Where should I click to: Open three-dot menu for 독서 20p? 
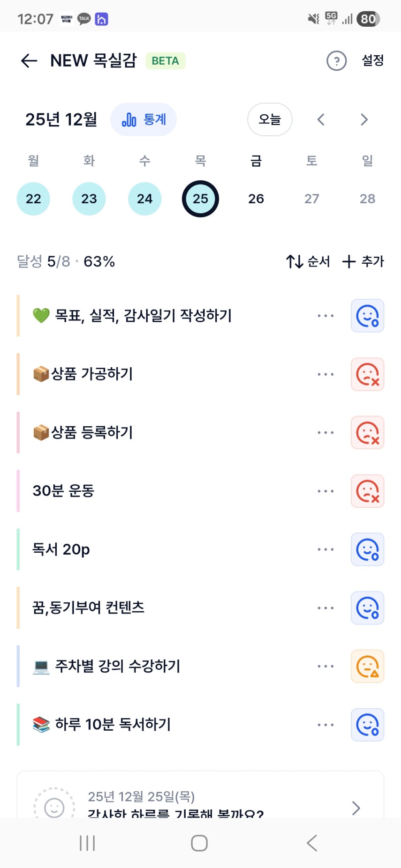pyautogui.click(x=325, y=549)
